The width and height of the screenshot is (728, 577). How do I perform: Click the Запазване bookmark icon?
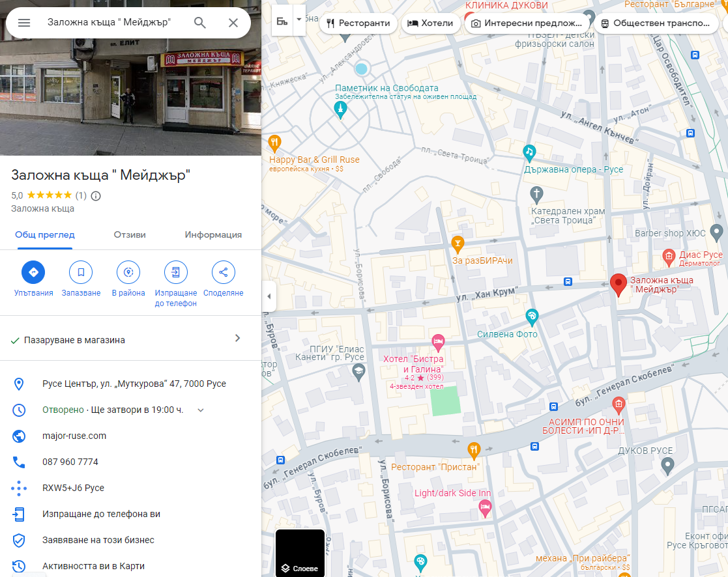(x=81, y=272)
